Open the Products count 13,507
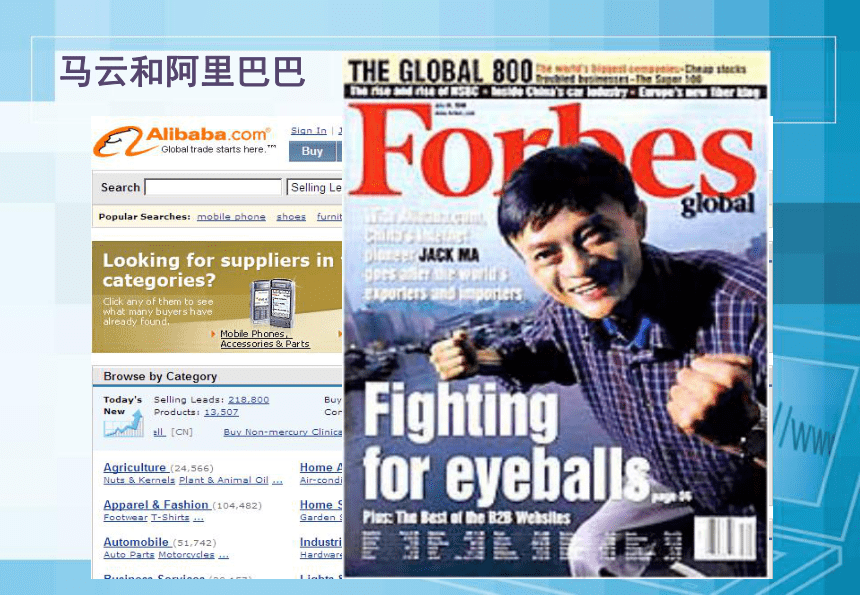Image resolution: width=860 pixels, height=595 pixels. [221, 412]
